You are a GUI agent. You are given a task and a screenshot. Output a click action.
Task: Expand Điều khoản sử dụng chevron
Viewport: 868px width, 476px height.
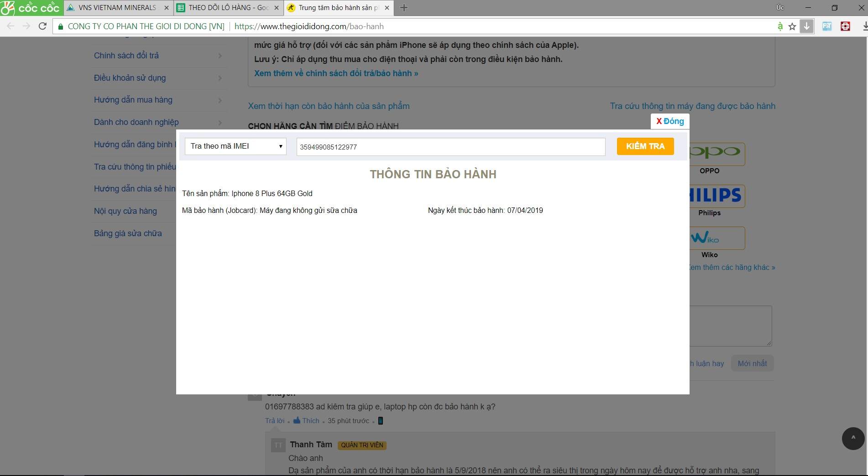[x=220, y=78]
